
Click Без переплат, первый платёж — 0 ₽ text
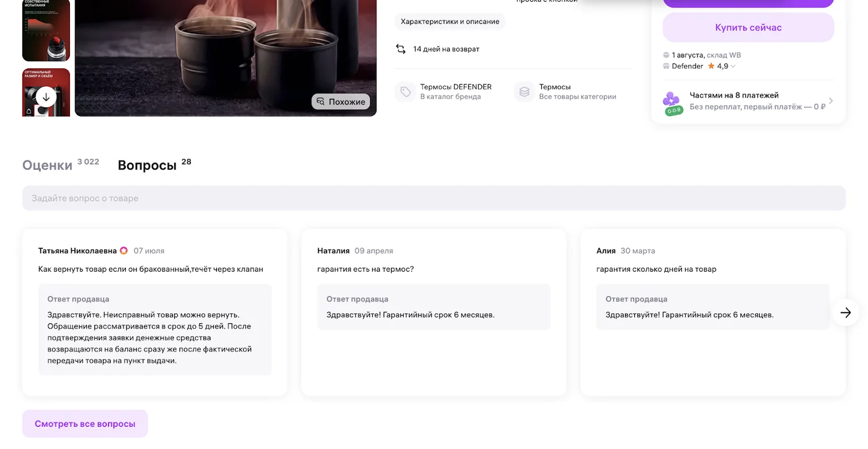click(758, 107)
